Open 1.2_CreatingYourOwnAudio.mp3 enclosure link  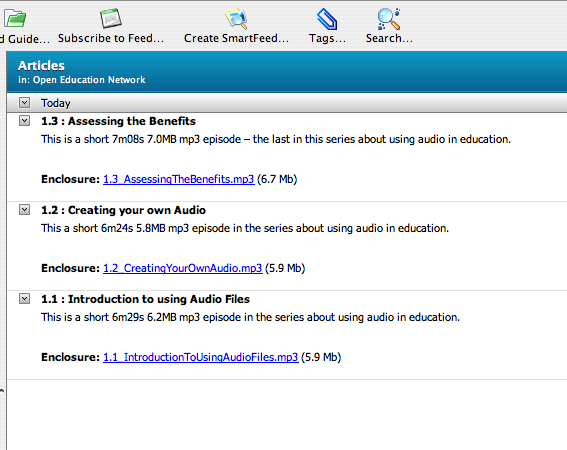(x=183, y=268)
